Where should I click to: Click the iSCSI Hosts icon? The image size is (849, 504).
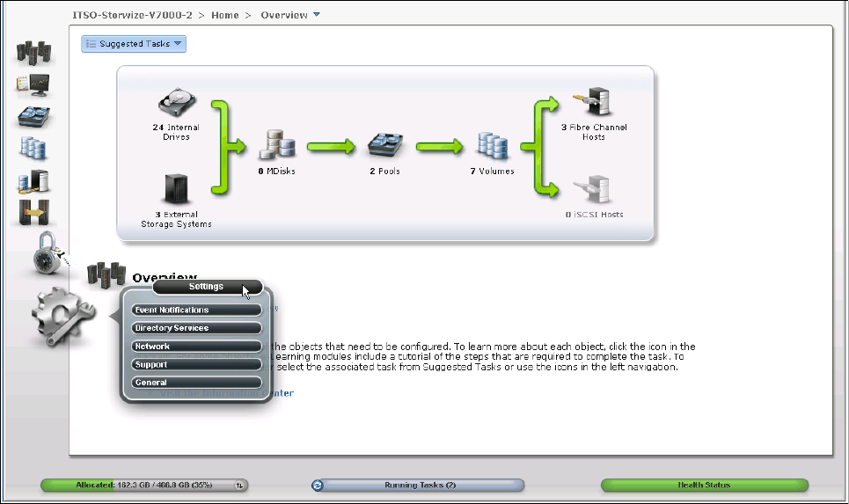[x=589, y=191]
